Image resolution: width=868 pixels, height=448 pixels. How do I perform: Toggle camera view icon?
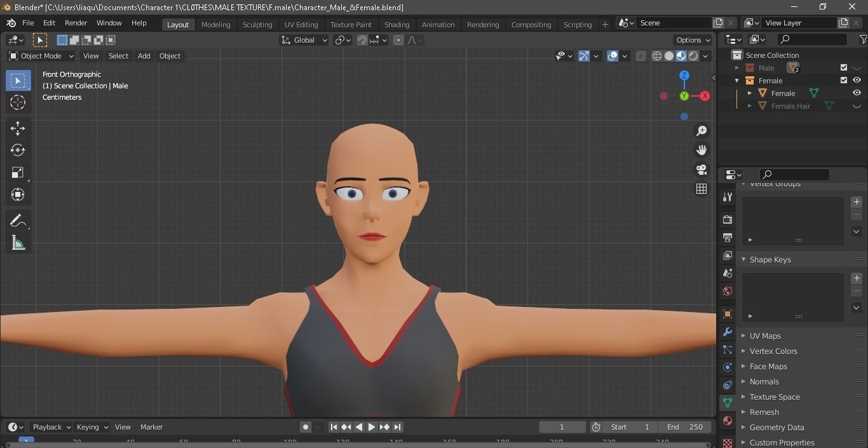tap(702, 170)
